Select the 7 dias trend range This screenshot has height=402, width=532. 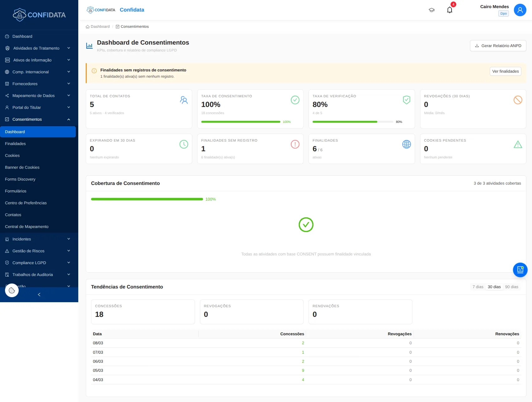[x=477, y=287]
